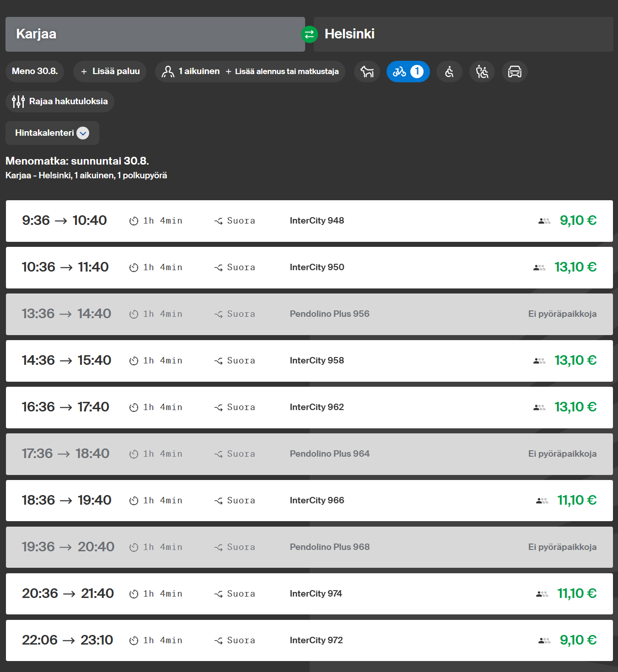Toggle the pet travel option icon
Screen dimensions: 618x672
tap(367, 72)
